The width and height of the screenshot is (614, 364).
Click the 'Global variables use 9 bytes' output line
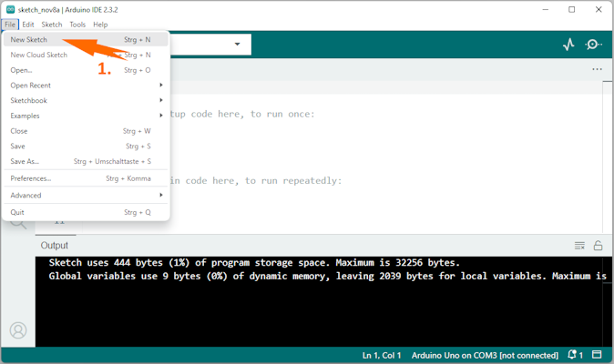coord(327,276)
